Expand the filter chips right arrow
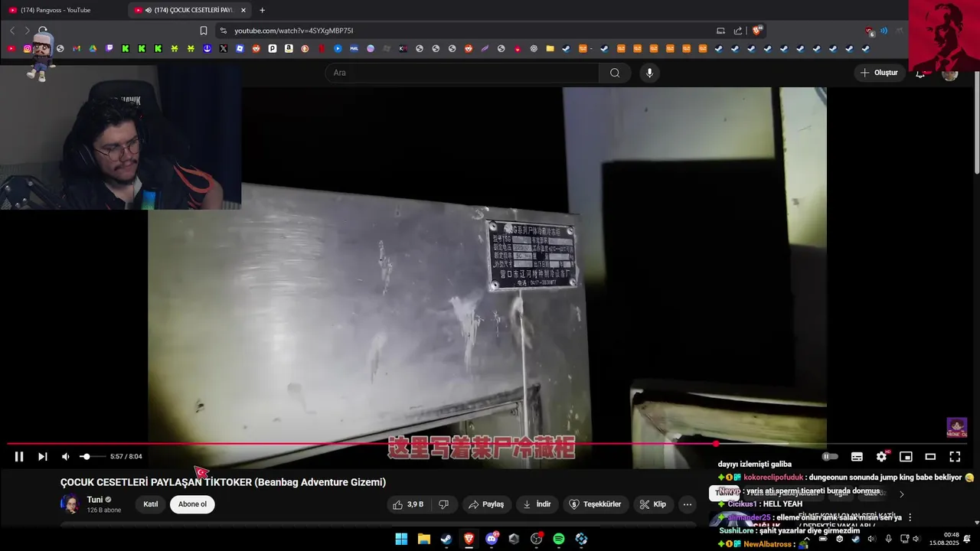 901,494
